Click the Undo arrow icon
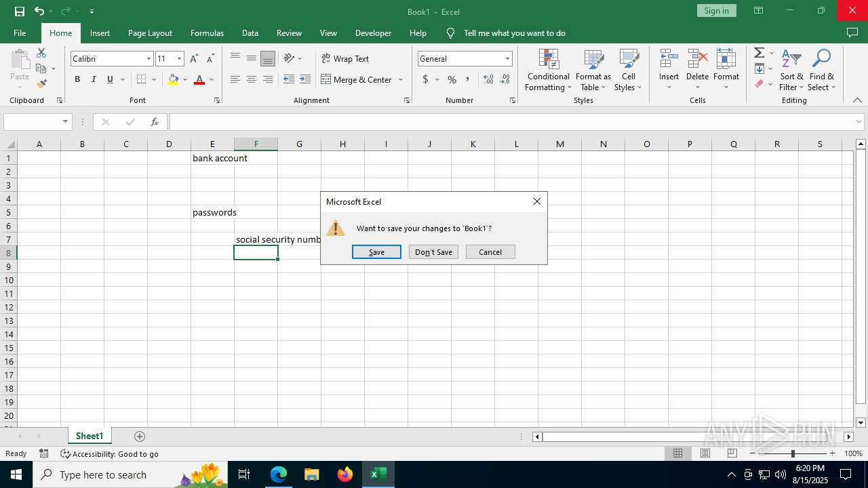 point(39,11)
